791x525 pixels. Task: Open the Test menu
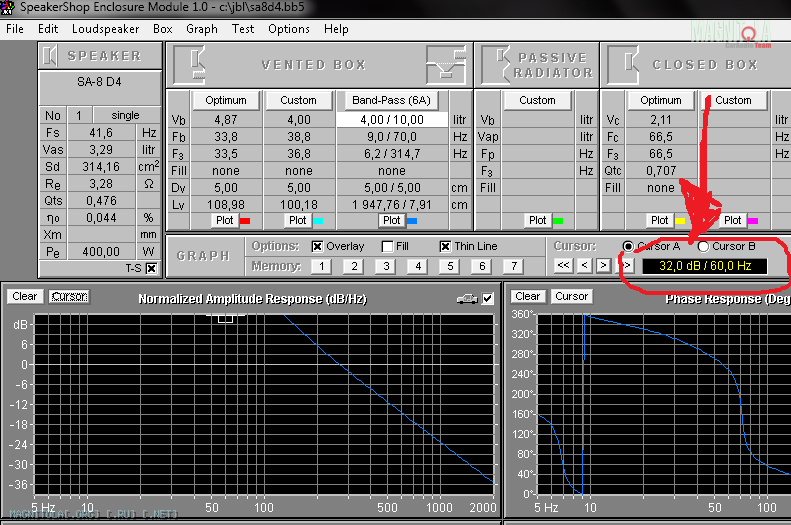[243, 29]
